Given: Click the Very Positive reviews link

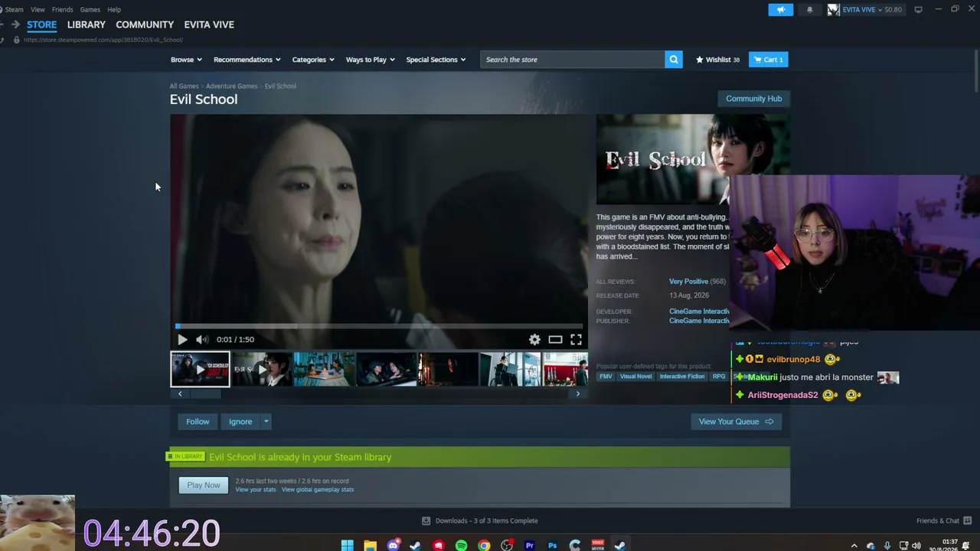Looking at the screenshot, I should 688,282.
